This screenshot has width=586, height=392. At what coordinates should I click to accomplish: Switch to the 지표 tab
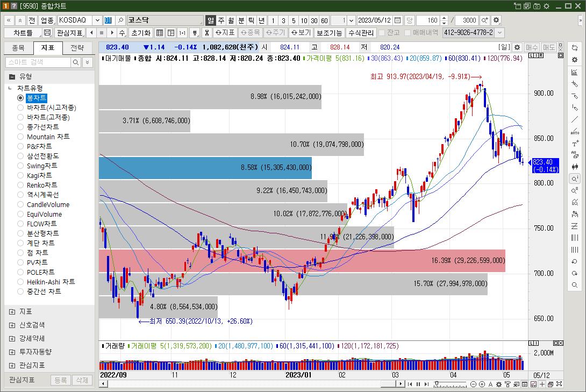48,48
